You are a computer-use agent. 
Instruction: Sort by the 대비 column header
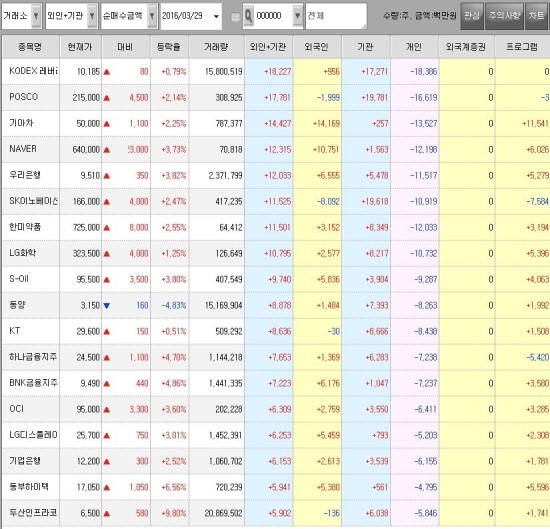click(126, 47)
